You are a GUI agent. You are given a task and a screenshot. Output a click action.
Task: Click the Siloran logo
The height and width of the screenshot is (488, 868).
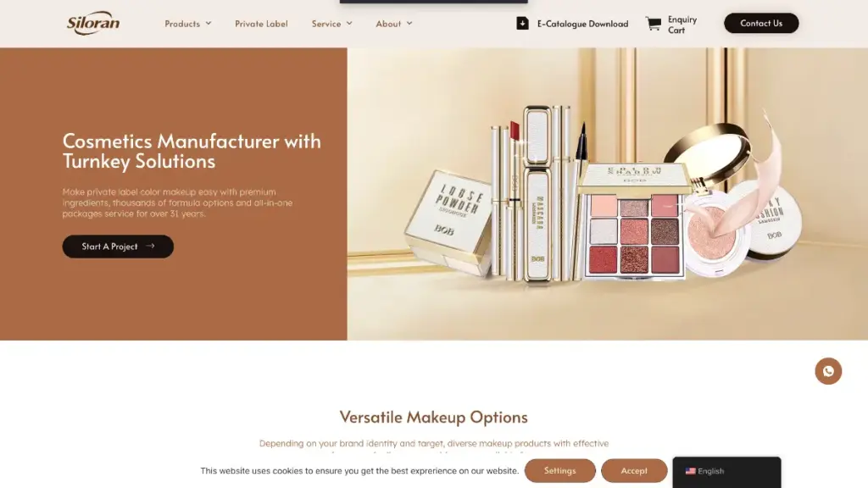93,23
